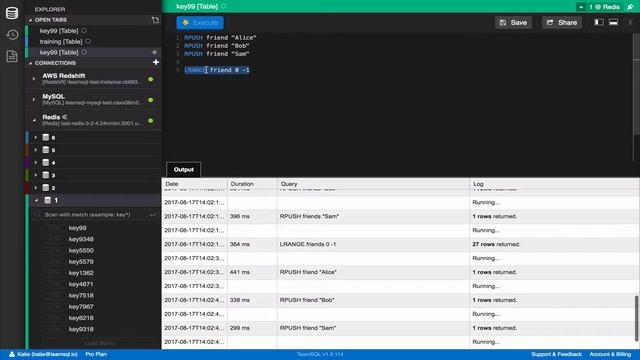
Task: Click Redis green status dot
Action: click(x=151, y=120)
